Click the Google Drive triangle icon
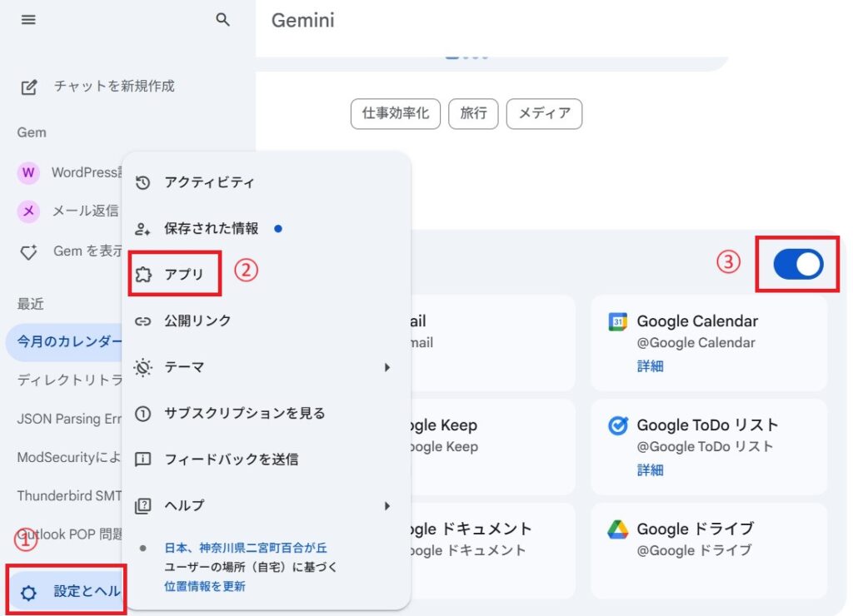This screenshot has width=853, height=616. pyautogui.click(x=617, y=529)
